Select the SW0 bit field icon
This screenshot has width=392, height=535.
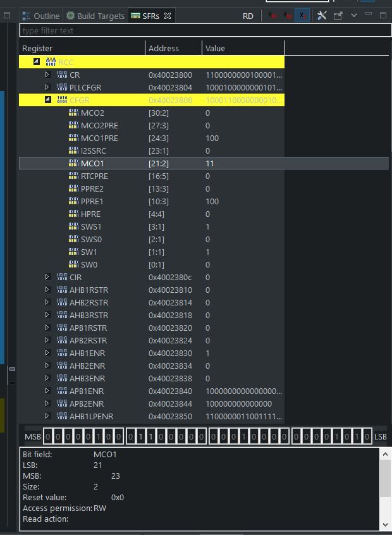73,264
